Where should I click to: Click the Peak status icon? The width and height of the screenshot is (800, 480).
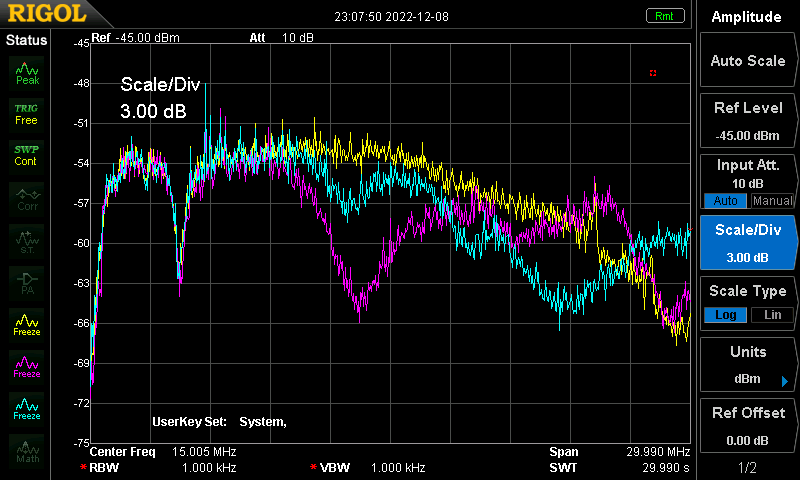pos(27,73)
